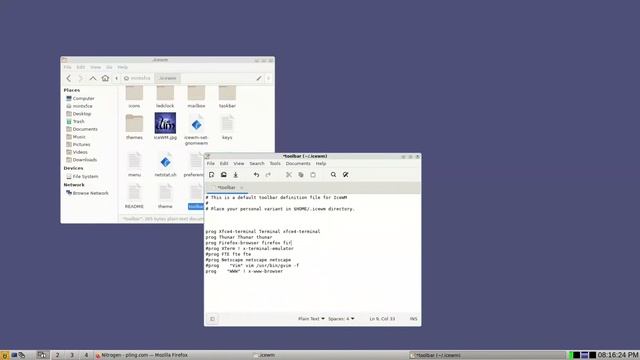This screenshot has width=640, height=360.
Task: Click the Find magnifier icon in the text editor
Action: 333,175
